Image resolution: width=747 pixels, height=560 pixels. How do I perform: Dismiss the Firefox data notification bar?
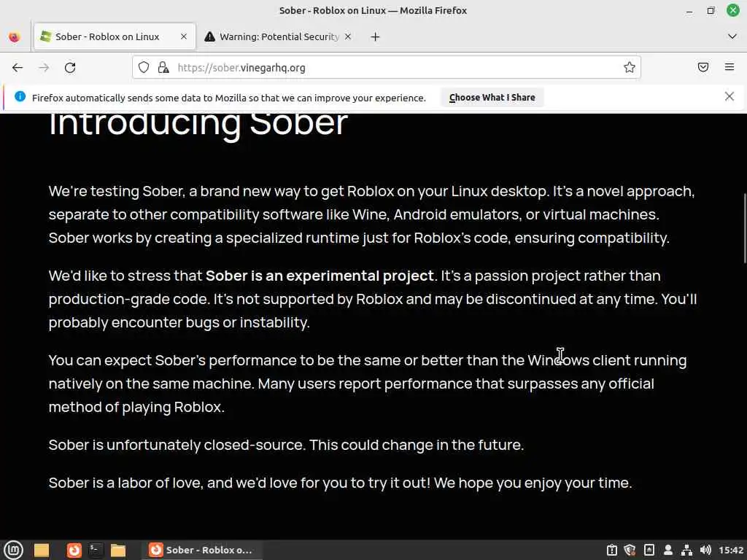(729, 97)
